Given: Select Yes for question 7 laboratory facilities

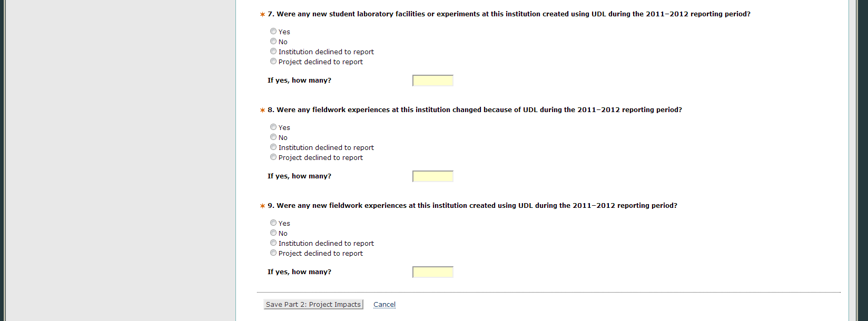Looking at the screenshot, I should [273, 32].
